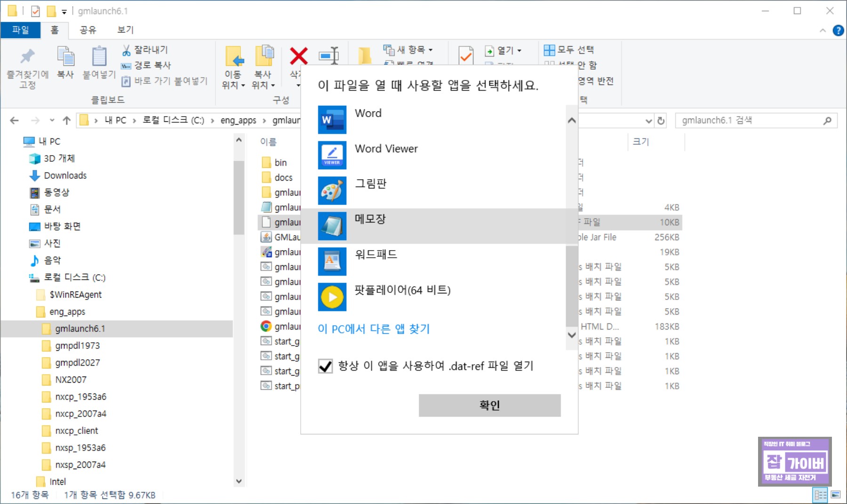Expand breadcrumb arrow after eng_apps
This screenshot has width=847, height=504.
tap(264, 121)
